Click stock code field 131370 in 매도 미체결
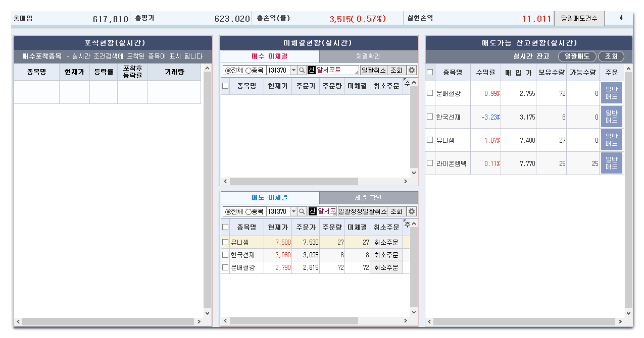 coord(278,211)
